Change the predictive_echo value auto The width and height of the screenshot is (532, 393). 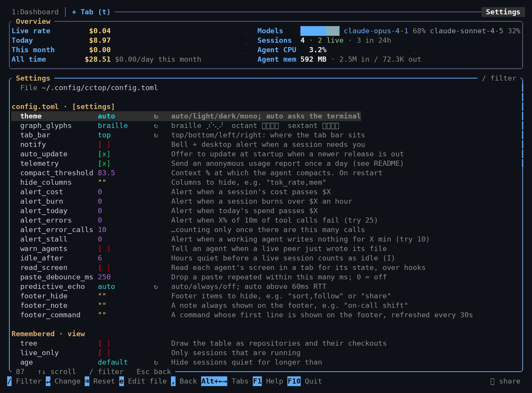tap(106, 287)
